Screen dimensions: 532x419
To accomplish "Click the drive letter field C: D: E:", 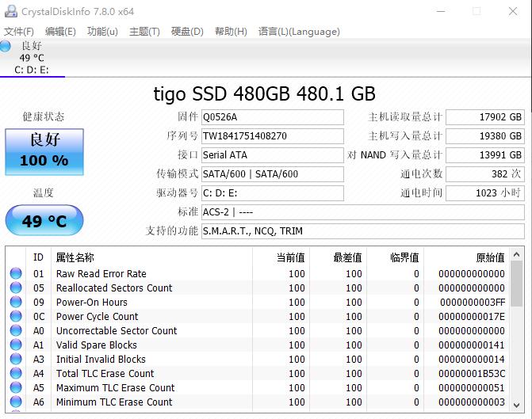I will [273, 193].
